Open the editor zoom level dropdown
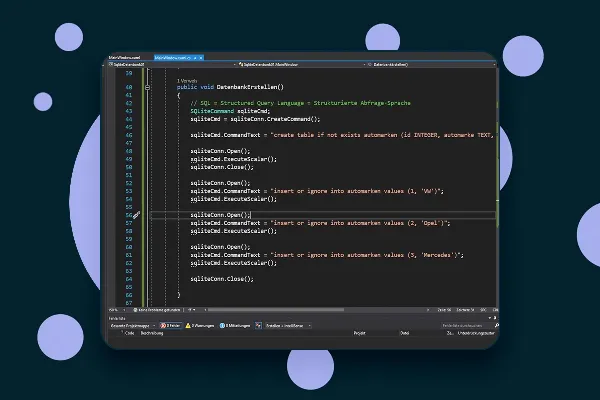Viewport: 600px width, 400px height. click(117, 310)
